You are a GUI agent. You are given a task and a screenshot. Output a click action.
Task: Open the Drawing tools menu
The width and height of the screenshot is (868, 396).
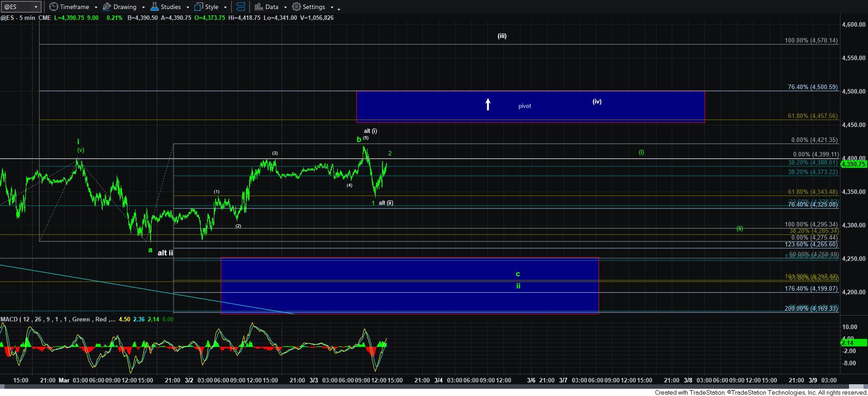(x=120, y=7)
